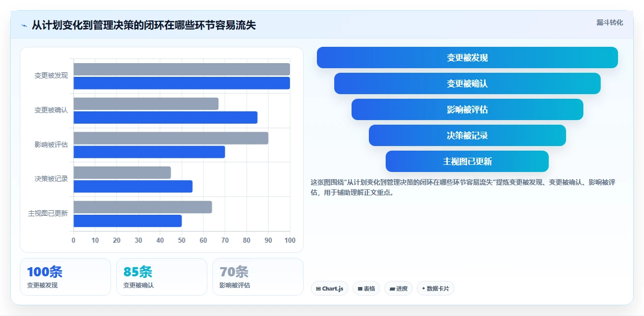Open the 100条 变更被发现 stat card

65,277
